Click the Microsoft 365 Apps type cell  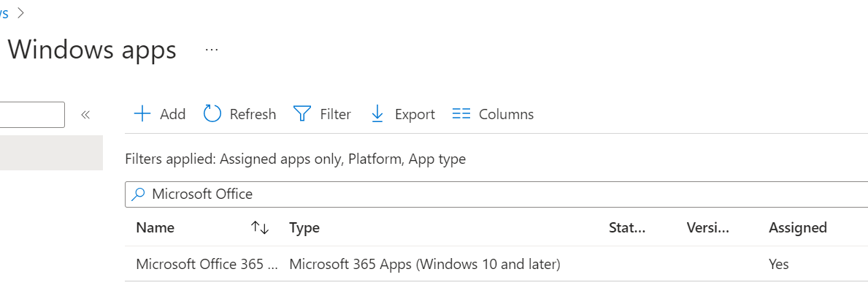click(425, 264)
